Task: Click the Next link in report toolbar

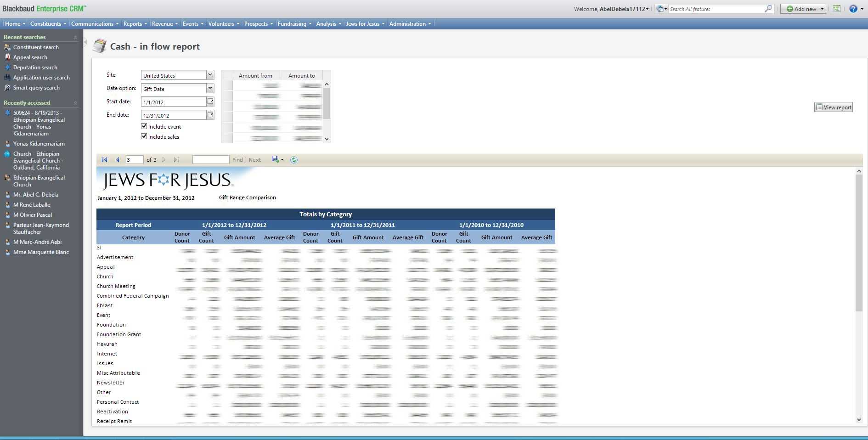Action: [255, 160]
